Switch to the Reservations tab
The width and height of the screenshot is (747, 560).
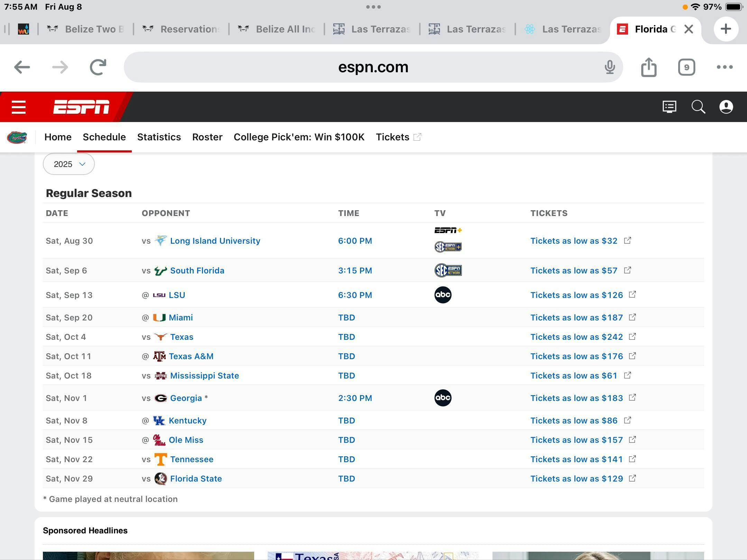click(181, 29)
